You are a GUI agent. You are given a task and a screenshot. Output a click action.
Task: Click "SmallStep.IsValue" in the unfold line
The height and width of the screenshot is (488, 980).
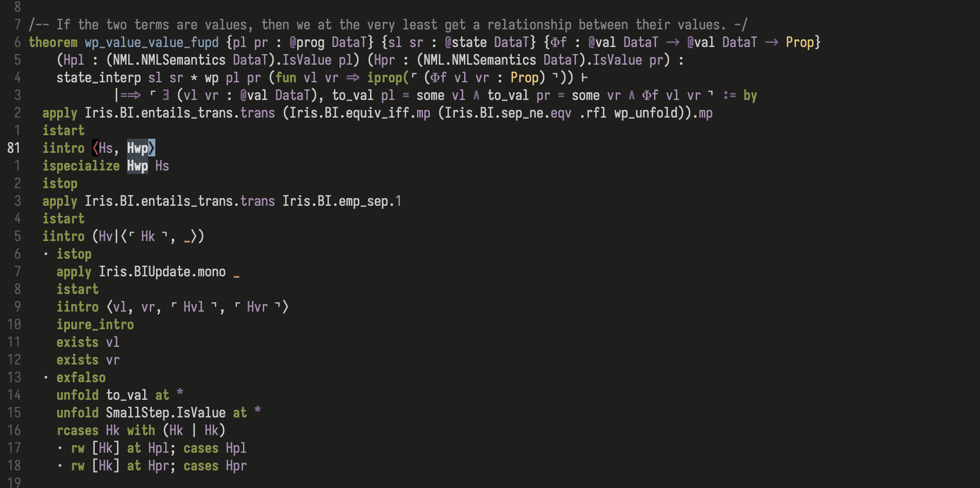(165, 413)
